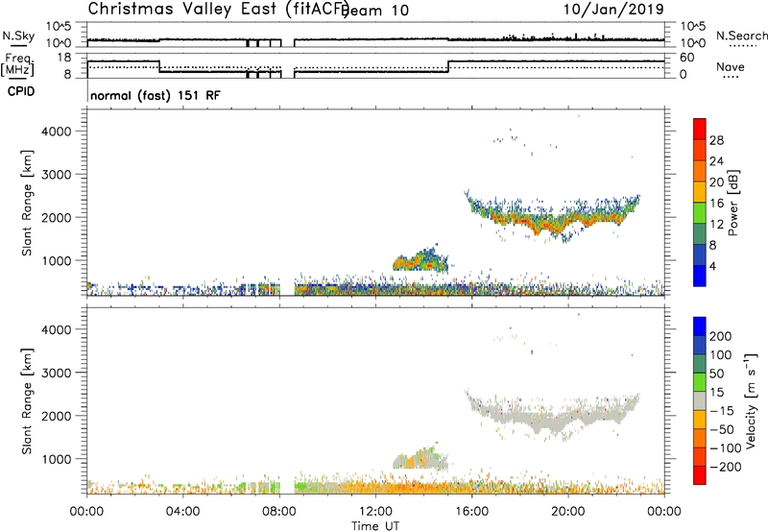Select the '12' label on power colour bar
768x532 pixels.
716,225
